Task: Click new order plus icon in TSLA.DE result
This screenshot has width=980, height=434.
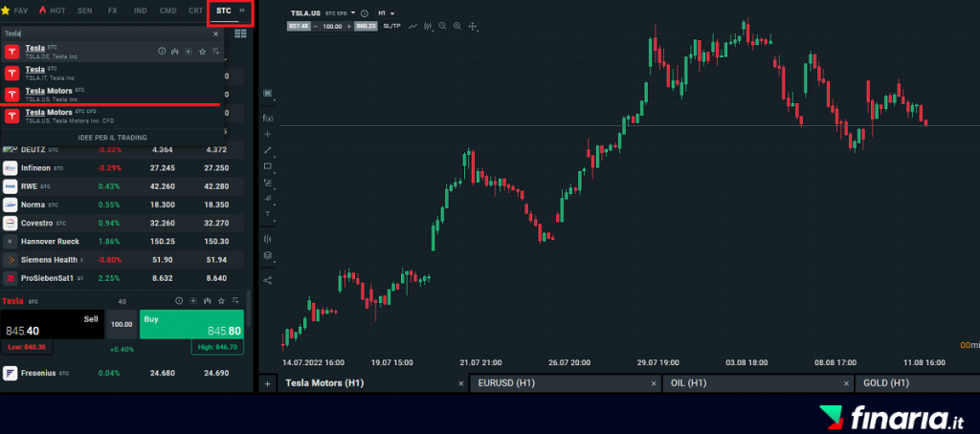Action: [x=189, y=52]
